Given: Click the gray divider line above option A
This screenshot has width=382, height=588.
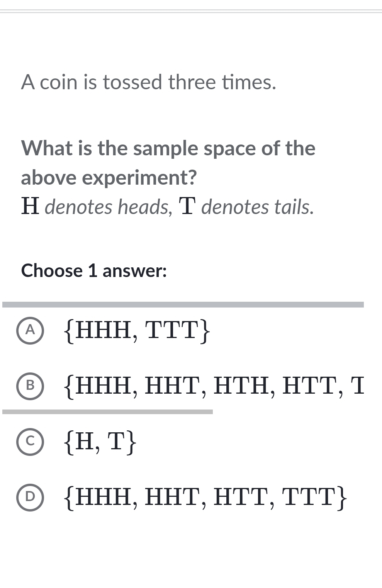Looking at the screenshot, I should (x=183, y=305).
